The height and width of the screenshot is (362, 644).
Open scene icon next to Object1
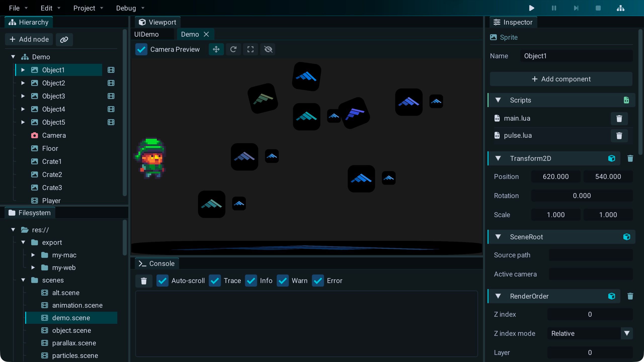[x=111, y=70]
